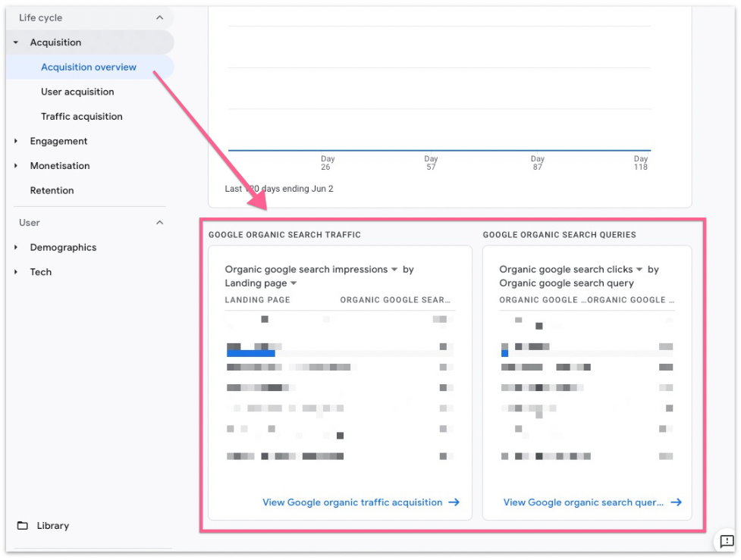Screen dimensions: 741x560
Task: Open the Retention report
Action: click(x=52, y=191)
